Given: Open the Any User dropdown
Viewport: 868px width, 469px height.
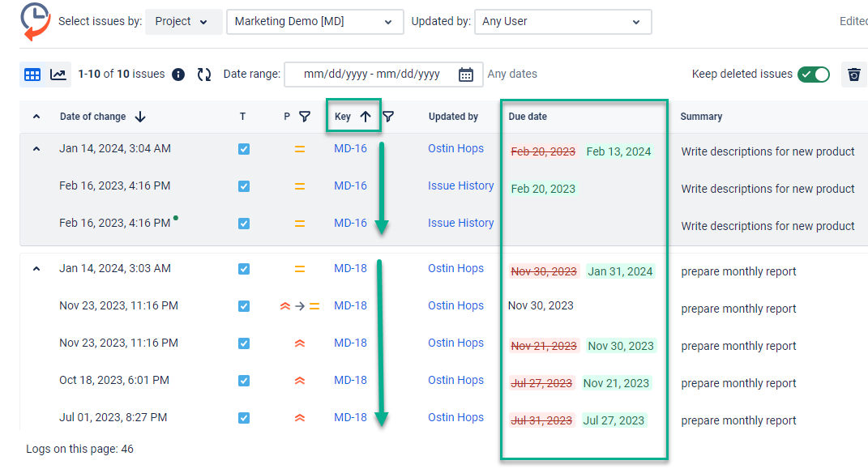Looking at the screenshot, I should point(562,22).
